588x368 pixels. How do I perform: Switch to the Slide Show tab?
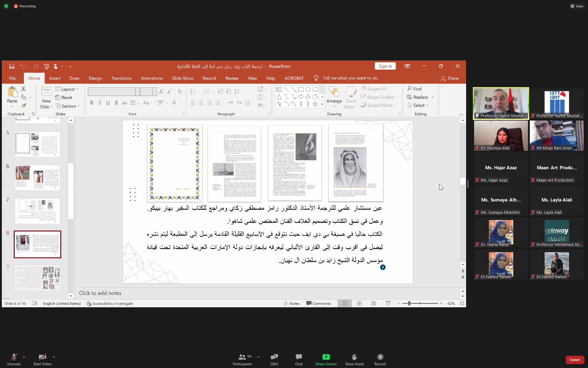tap(183, 78)
